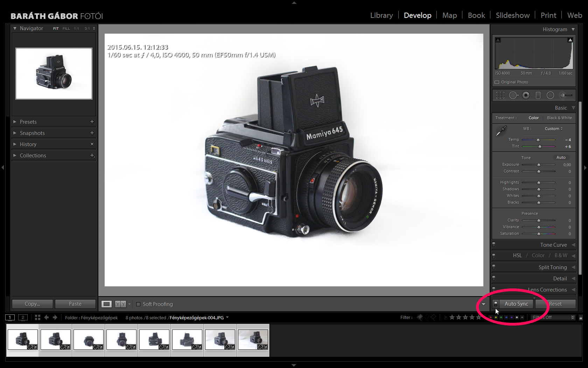Click the Copy... button

(x=32, y=304)
